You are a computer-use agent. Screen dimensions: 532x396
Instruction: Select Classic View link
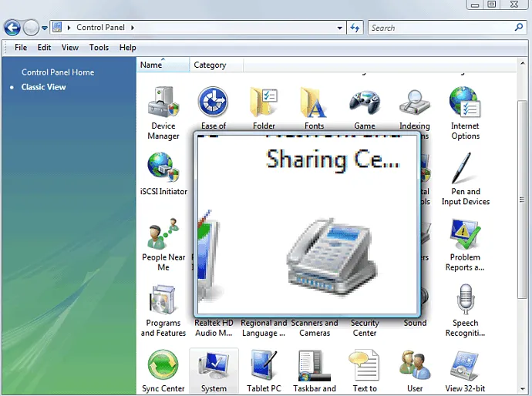coord(43,87)
